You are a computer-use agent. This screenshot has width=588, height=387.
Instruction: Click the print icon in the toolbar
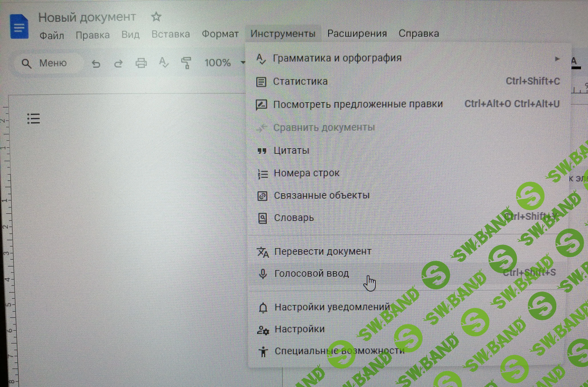141,63
